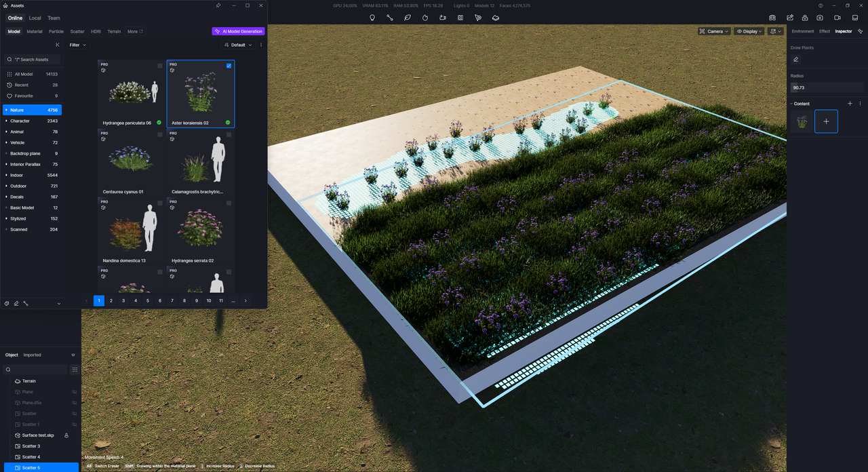
Task: Click the video camera icon at top right
Action: (837, 18)
